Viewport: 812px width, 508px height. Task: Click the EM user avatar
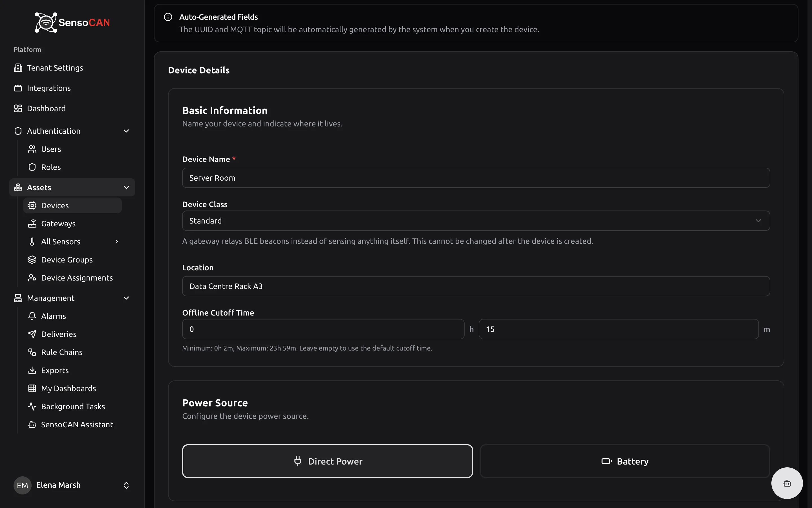click(23, 485)
